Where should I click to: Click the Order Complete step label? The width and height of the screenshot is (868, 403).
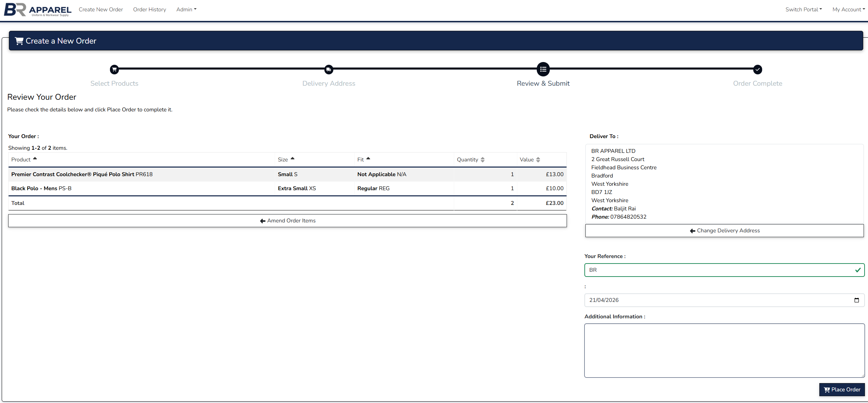[758, 83]
